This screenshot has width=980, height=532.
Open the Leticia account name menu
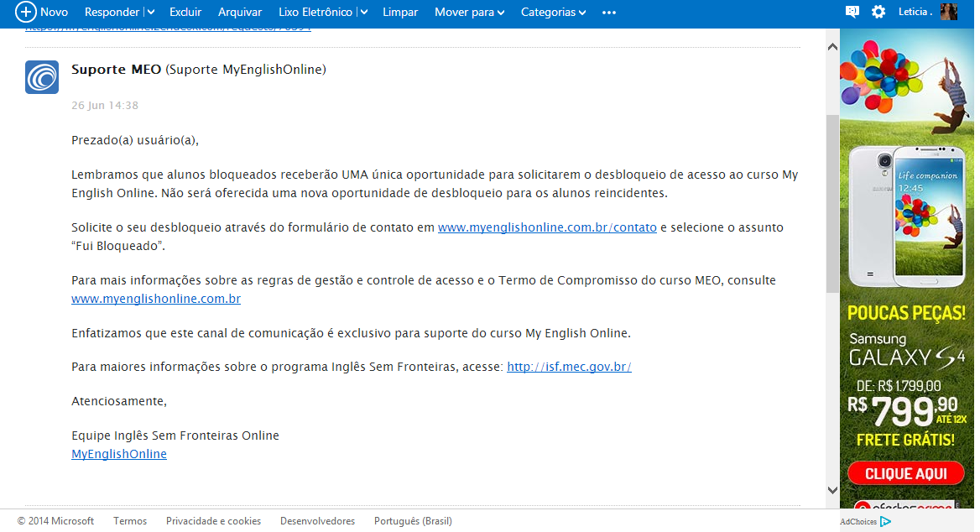click(915, 12)
